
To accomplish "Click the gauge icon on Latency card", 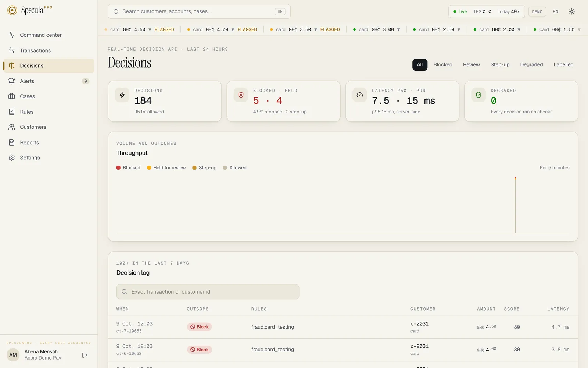I will pyautogui.click(x=360, y=95).
